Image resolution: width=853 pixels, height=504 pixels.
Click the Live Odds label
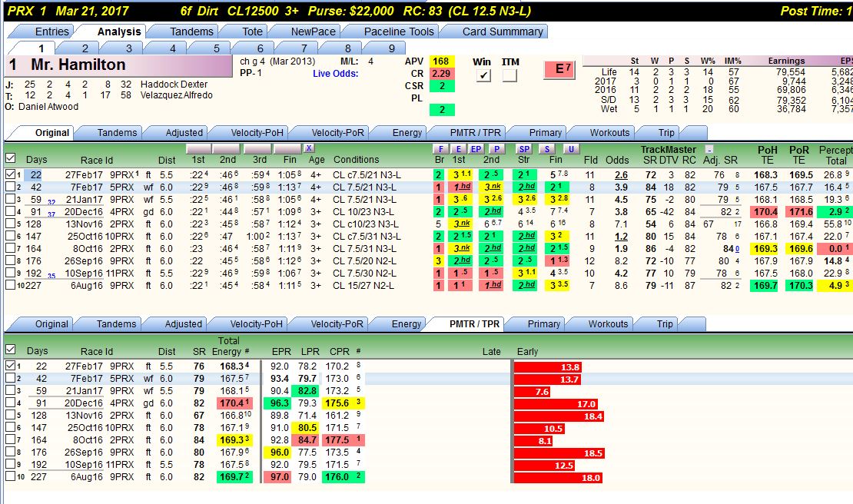point(335,74)
